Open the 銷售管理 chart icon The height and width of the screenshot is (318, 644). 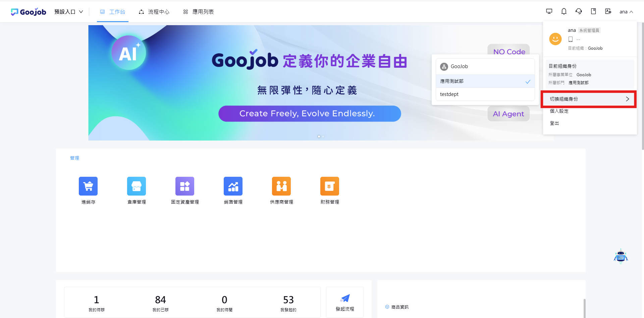click(233, 186)
